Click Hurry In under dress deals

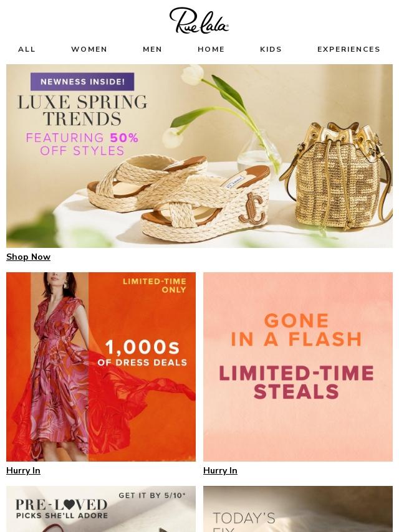pos(24,470)
